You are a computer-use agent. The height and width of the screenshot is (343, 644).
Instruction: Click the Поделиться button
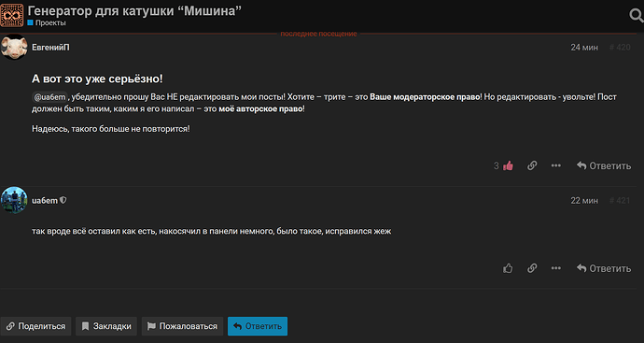pos(35,326)
